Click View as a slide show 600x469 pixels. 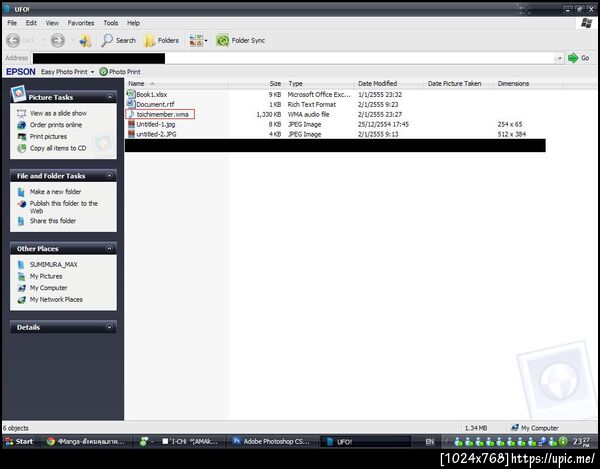[58, 113]
